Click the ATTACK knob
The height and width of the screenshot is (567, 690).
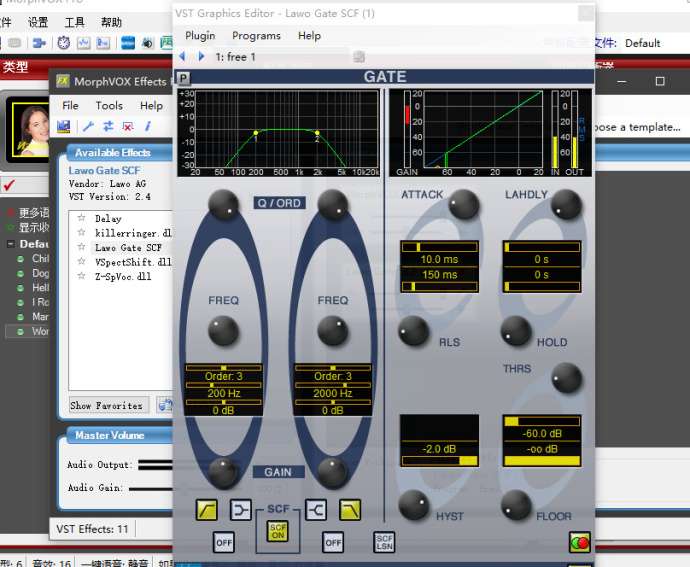[x=464, y=204]
